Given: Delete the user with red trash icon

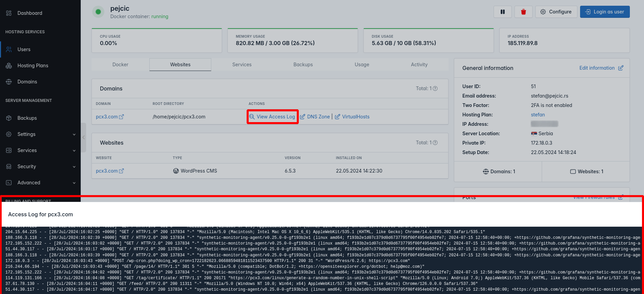Looking at the screenshot, I should tap(524, 12).
